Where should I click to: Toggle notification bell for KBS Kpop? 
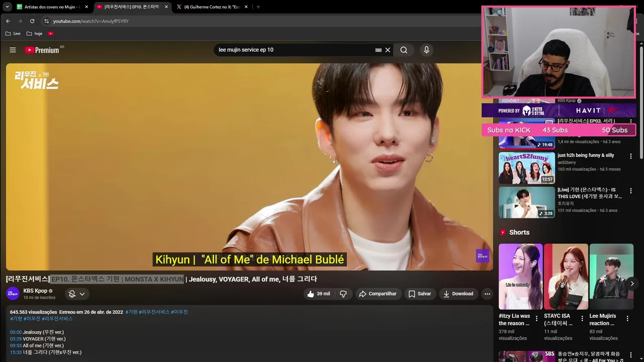click(72, 294)
